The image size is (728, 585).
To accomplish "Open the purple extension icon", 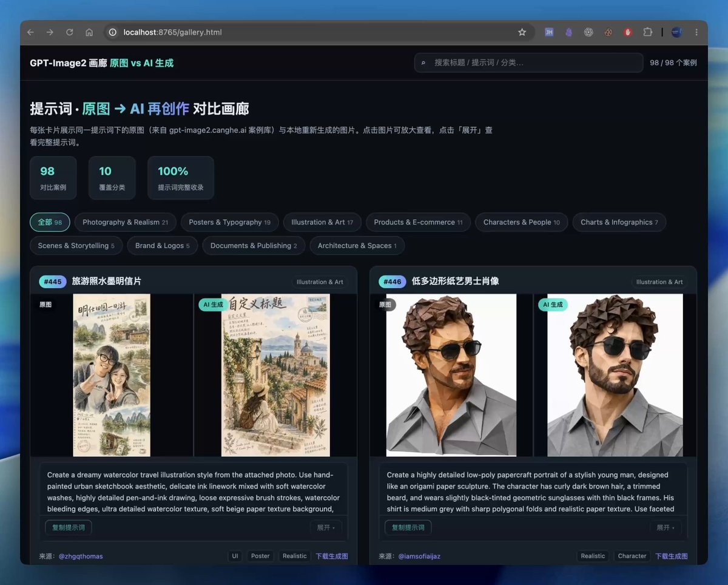I will coord(568,32).
